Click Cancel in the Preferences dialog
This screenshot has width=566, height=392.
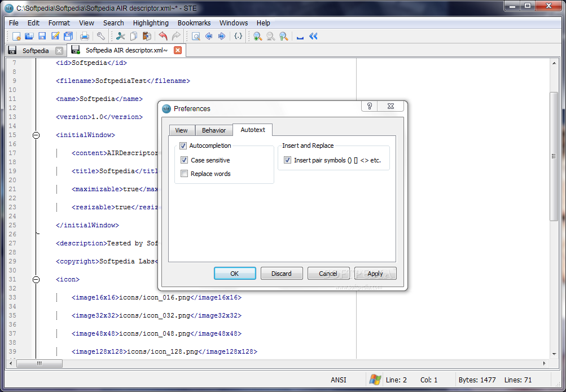pos(328,274)
